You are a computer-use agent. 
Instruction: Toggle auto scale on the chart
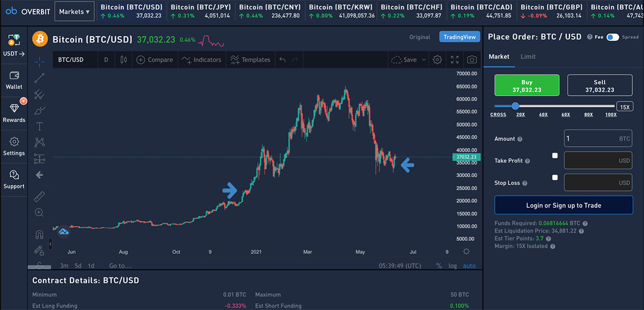click(469, 265)
